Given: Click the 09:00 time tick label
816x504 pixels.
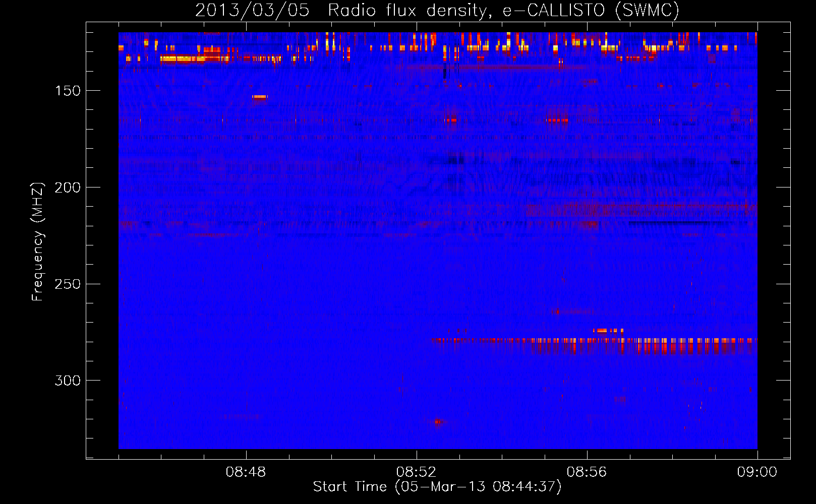Looking at the screenshot, I should [757, 472].
